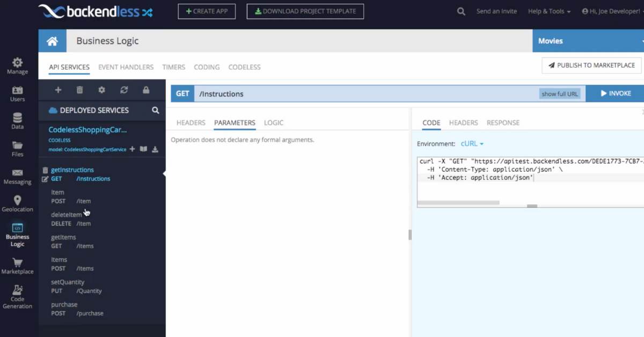The height and width of the screenshot is (337, 644).
Task: Click the show full URL button
Action: pyautogui.click(x=560, y=94)
